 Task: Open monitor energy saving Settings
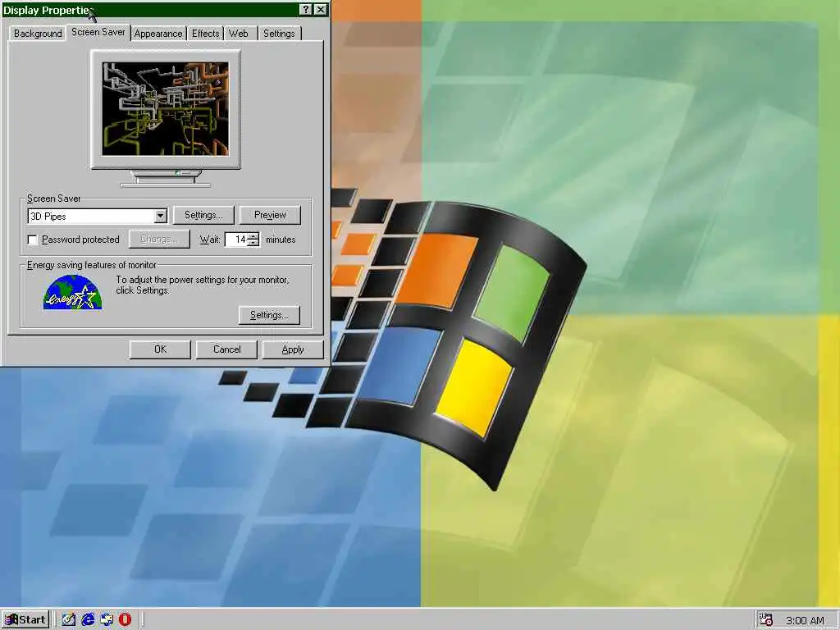click(269, 315)
